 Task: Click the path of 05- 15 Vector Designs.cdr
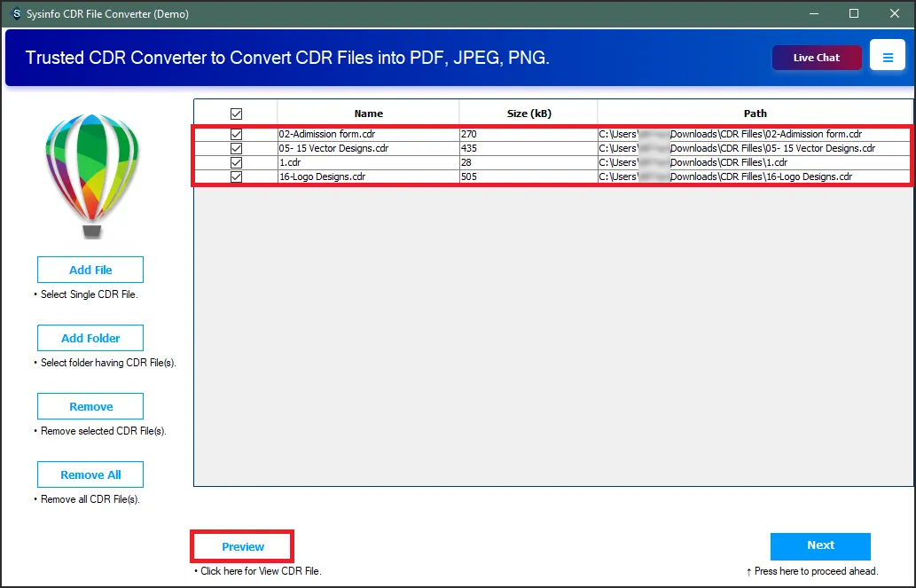[755, 148]
